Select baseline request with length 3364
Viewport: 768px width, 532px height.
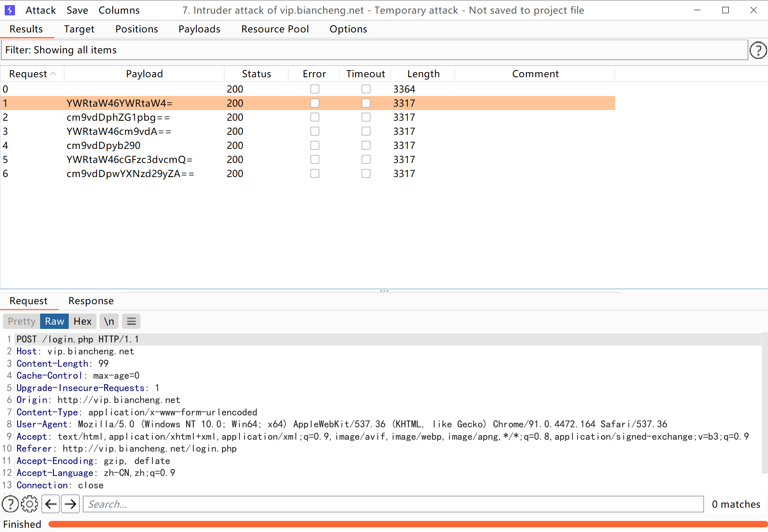pyautogui.click(x=307, y=89)
